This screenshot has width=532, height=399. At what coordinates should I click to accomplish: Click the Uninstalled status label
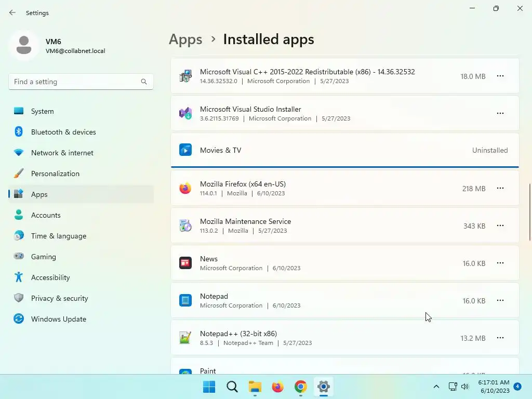click(490, 150)
